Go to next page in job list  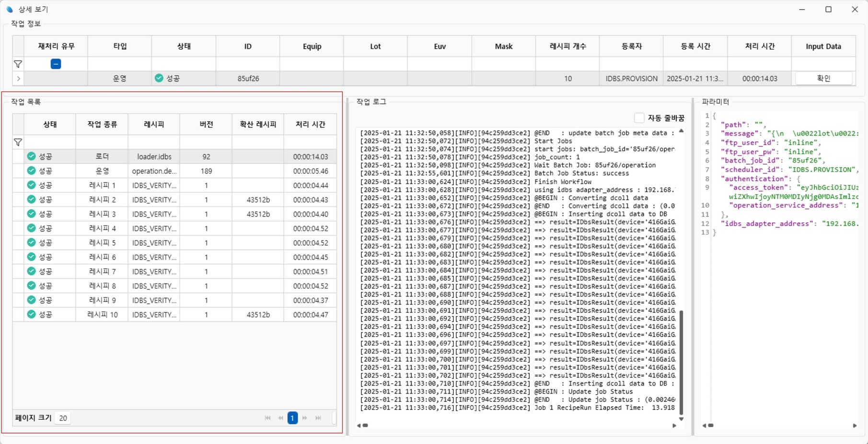pyautogui.click(x=305, y=418)
